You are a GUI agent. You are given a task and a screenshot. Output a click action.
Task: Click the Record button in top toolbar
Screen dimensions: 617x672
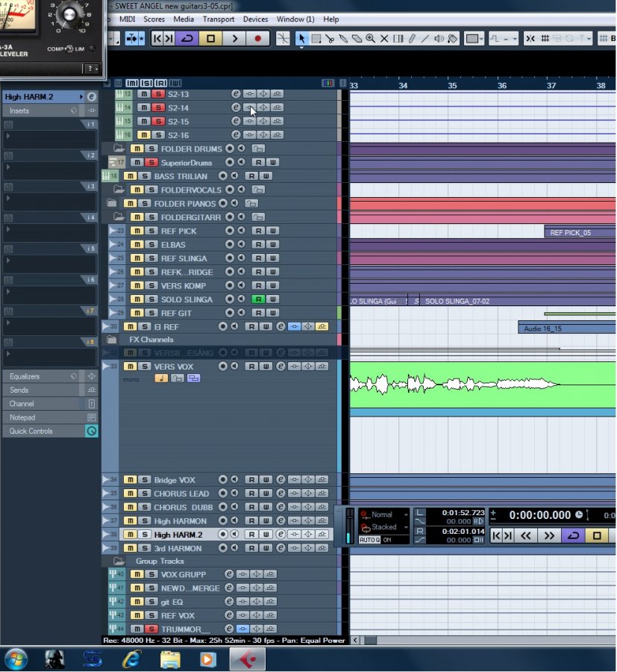pyautogui.click(x=258, y=39)
